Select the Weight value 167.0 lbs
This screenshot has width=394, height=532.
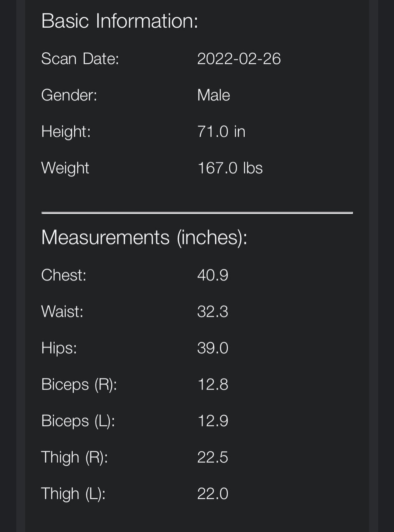[230, 168]
